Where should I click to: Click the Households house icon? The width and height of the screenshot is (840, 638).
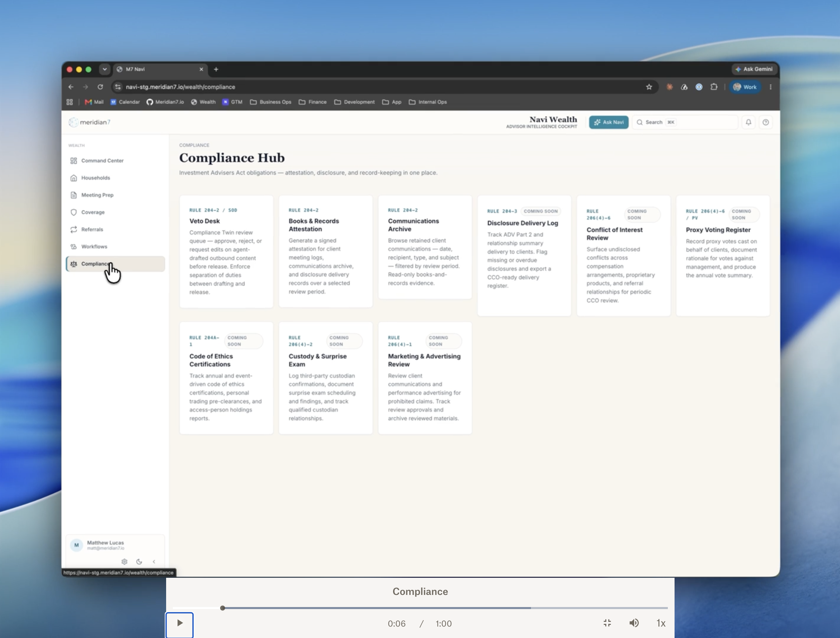click(x=74, y=178)
